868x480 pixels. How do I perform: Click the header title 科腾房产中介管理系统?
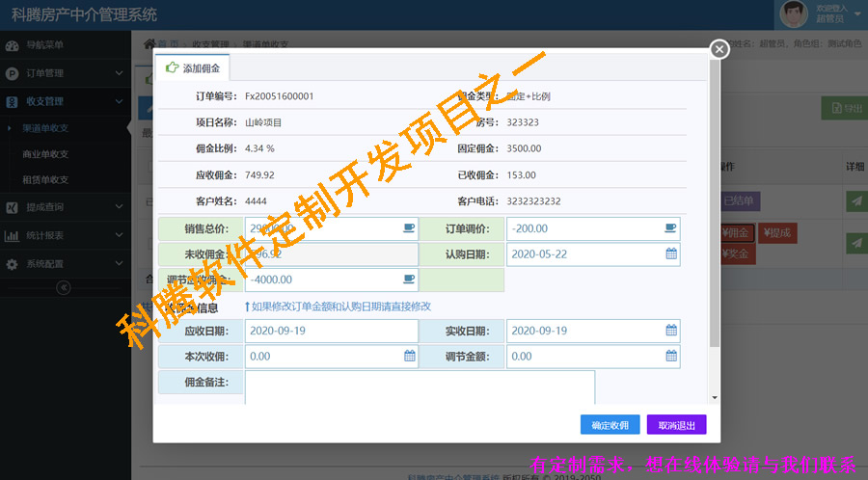point(84,14)
